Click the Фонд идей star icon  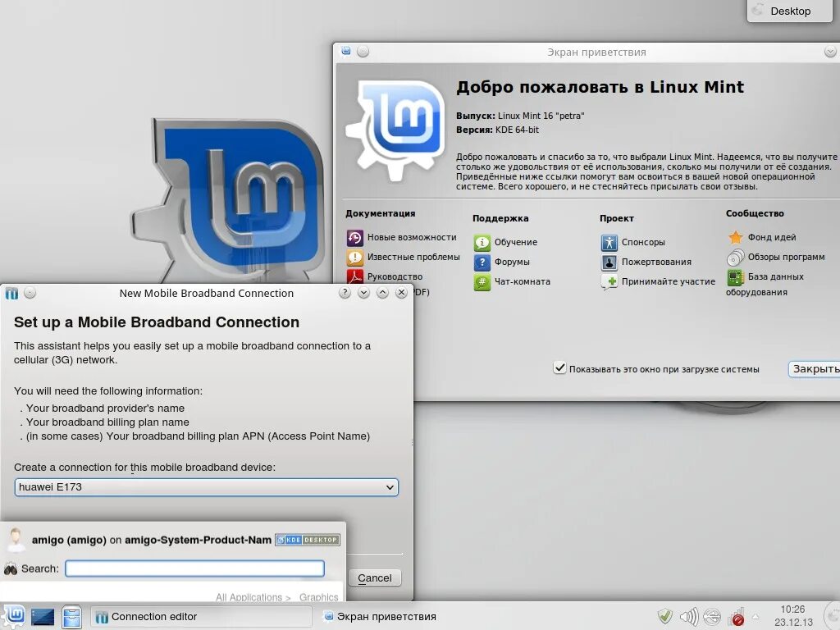pos(736,237)
